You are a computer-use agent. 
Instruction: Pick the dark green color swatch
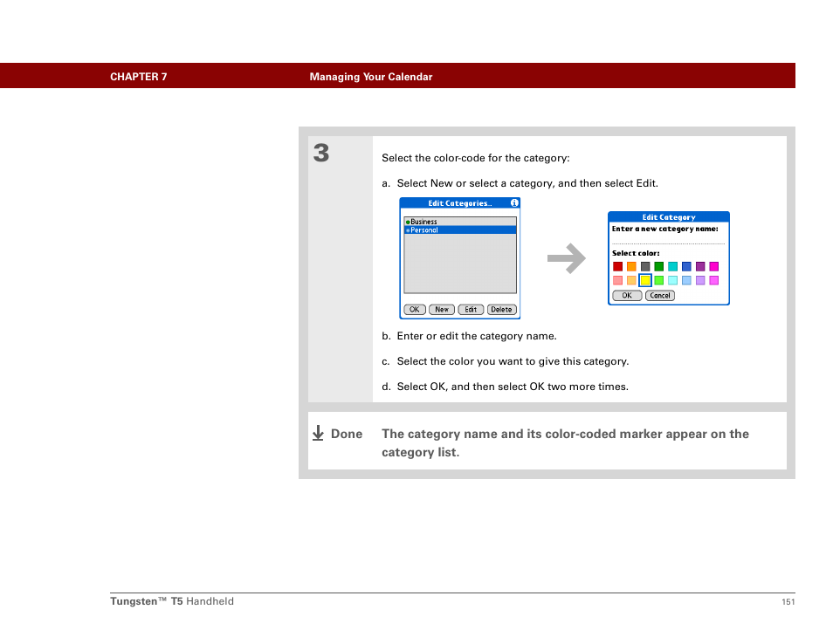pos(658,266)
